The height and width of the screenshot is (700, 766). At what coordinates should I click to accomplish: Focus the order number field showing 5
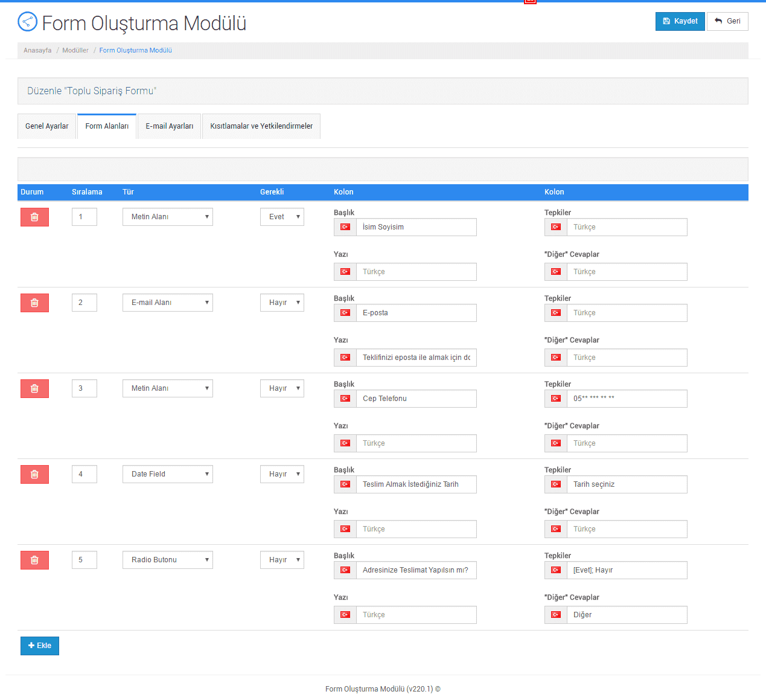click(x=85, y=560)
